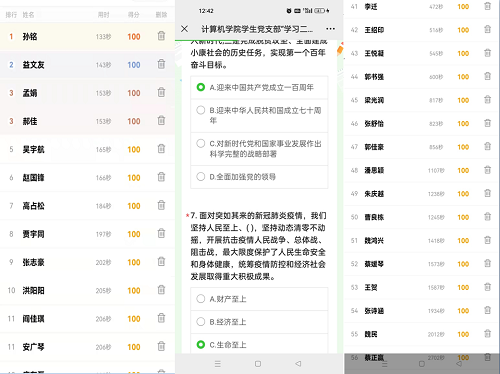Delete the rank 41 entry
This screenshot has width=500, height=374.
487,6
